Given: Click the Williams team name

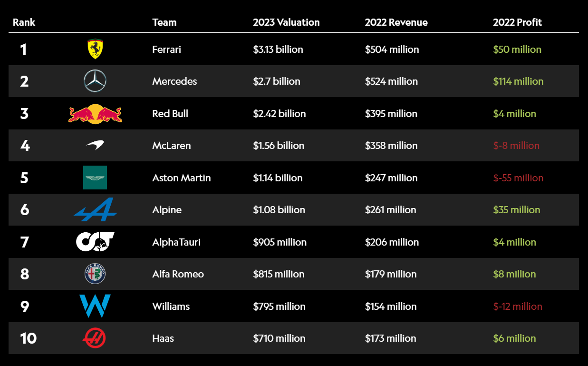Looking at the screenshot, I should [171, 307].
